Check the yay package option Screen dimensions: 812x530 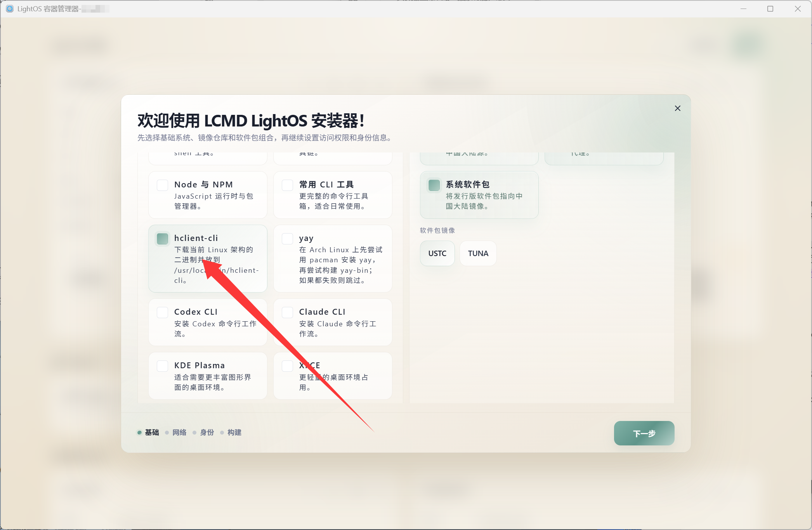pos(287,239)
